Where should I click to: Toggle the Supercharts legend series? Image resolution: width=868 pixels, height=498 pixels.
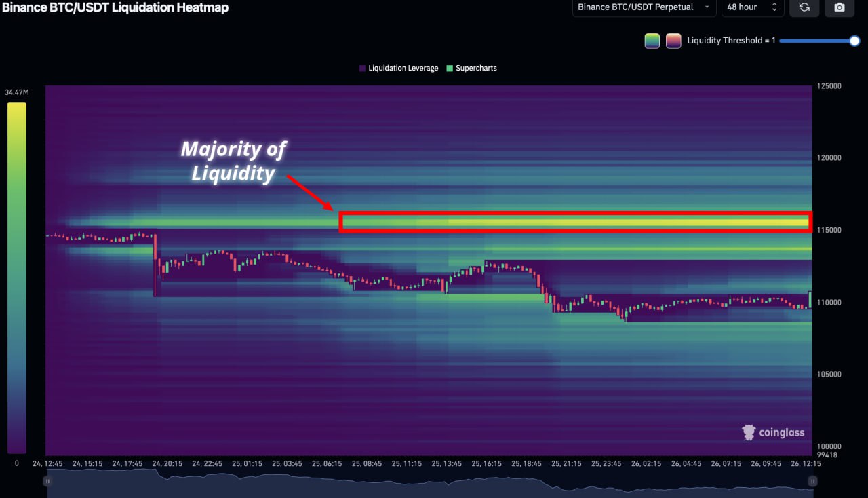pos(471,69)
